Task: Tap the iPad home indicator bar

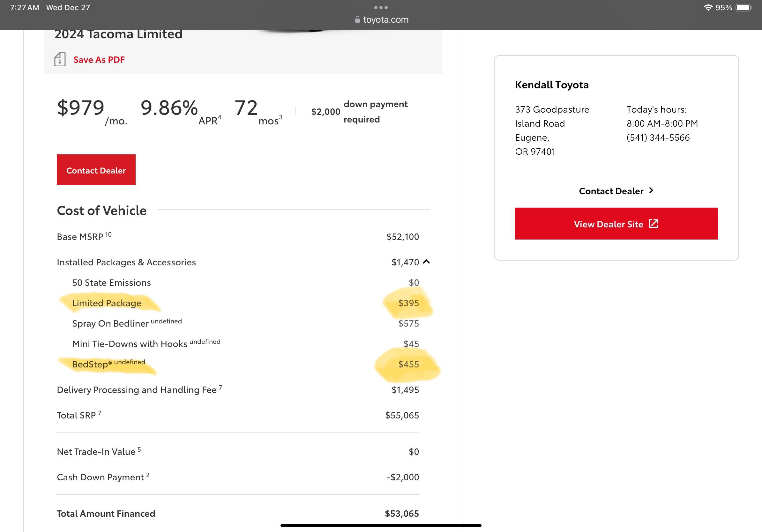Action: [x=381, y=525]
